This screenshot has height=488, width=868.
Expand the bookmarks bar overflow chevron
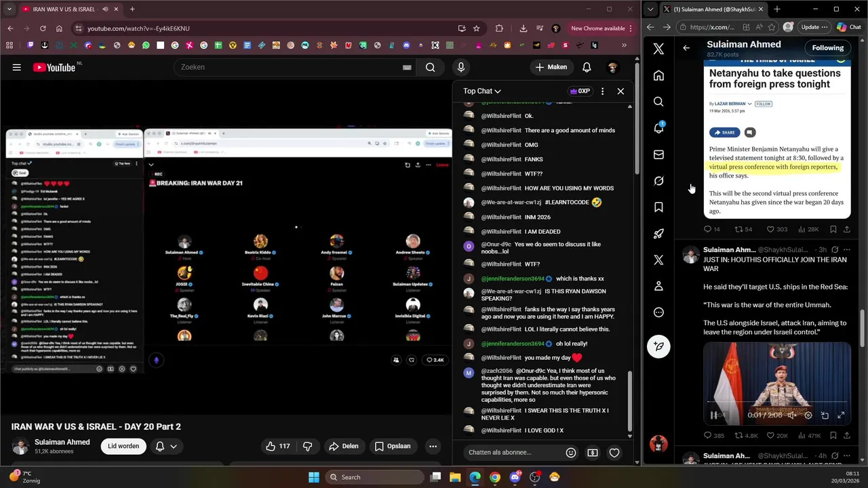click(625, 45)
